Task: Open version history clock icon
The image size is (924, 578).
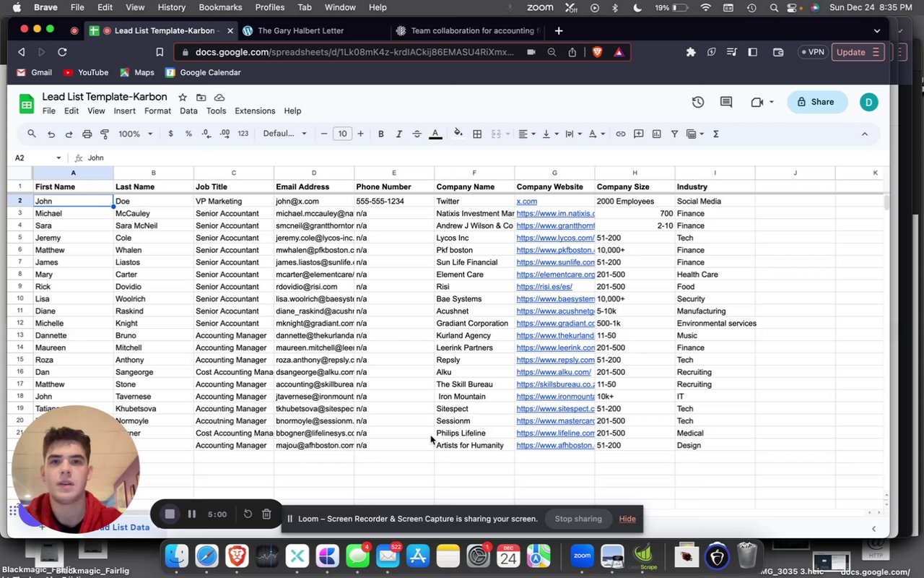Action: [x=698, y=102]
